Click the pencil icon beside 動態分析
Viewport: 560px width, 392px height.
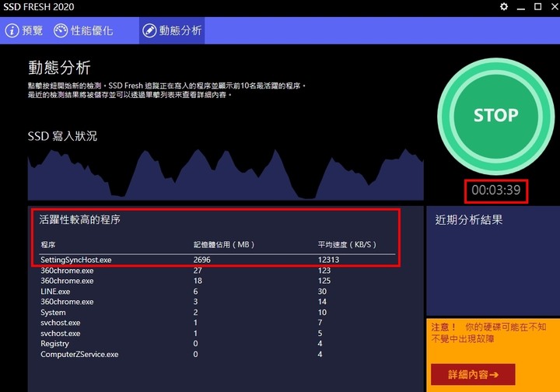point(149,30)
